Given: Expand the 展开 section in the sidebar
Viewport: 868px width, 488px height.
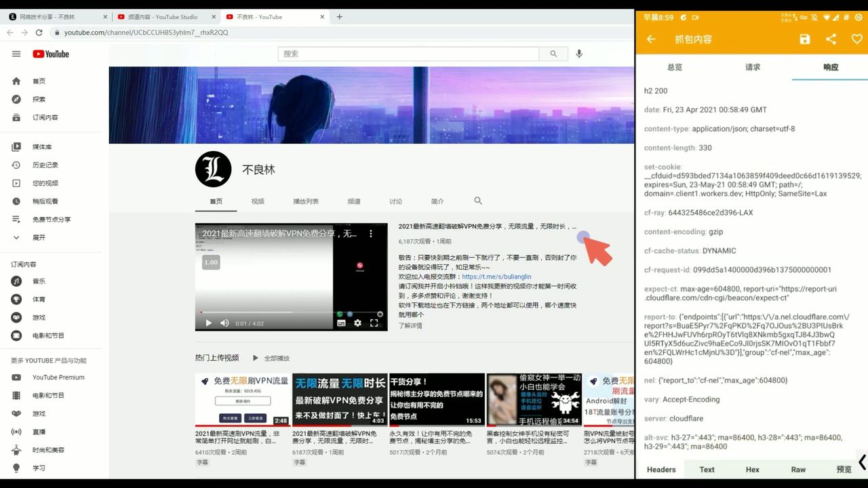Looking at the screenshot, I should click(x=18, y=237).
